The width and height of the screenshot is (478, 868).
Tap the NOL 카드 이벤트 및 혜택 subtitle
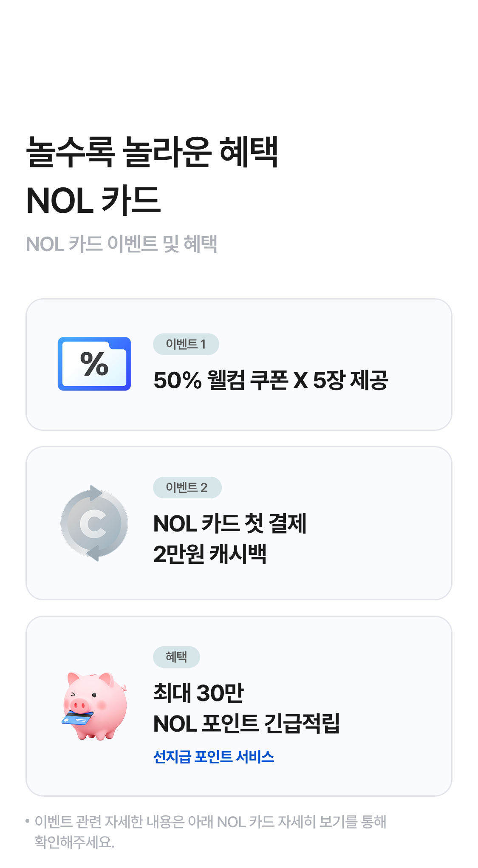[122, 244]
